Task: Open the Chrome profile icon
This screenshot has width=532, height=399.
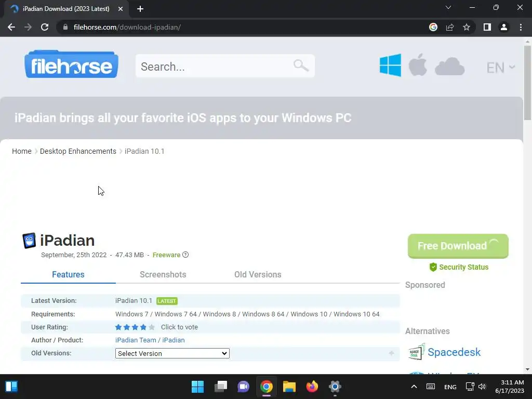Action: [x=504, y=27]
